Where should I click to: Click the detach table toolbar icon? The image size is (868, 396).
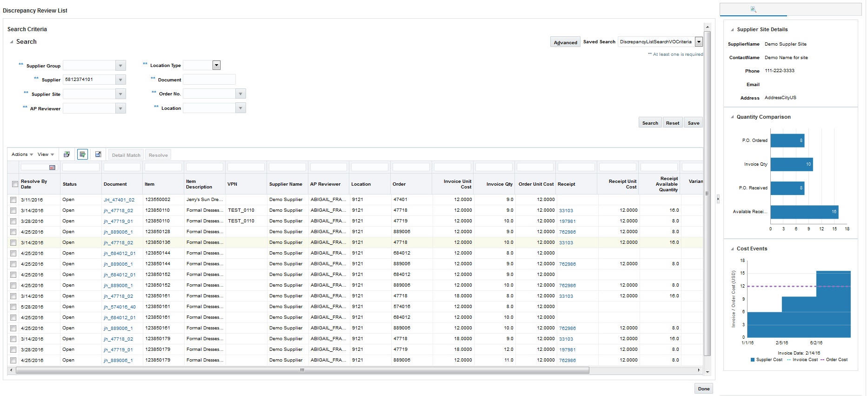coord(98,154)
